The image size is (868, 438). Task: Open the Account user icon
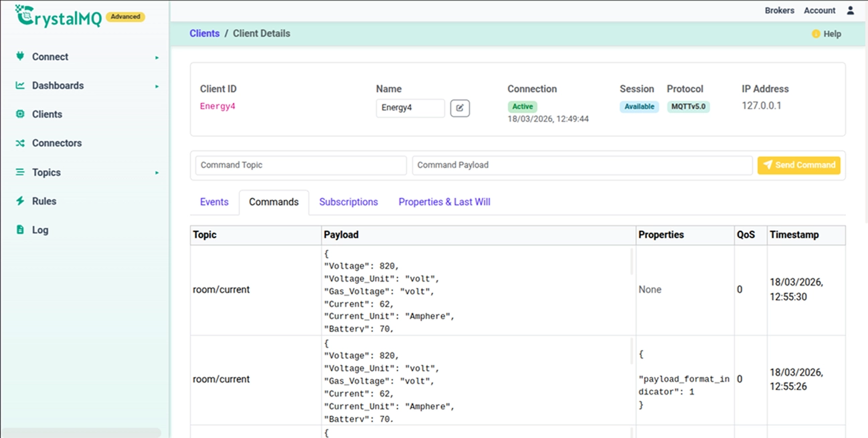(x=851, y=10)
